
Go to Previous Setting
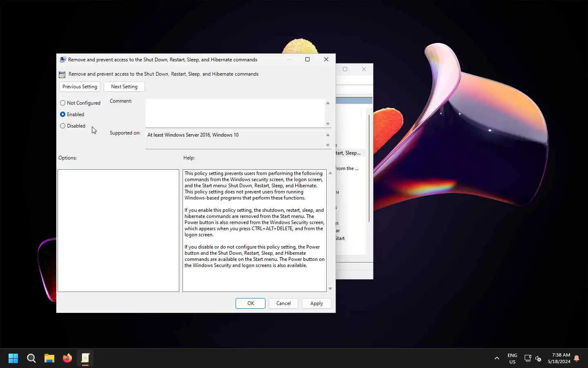tap(80, 87)
